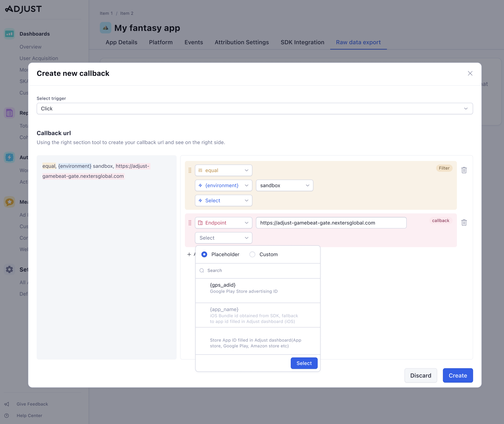Grab the Endpoint row drag handle

pyautogui.click(x=190, y=223)
